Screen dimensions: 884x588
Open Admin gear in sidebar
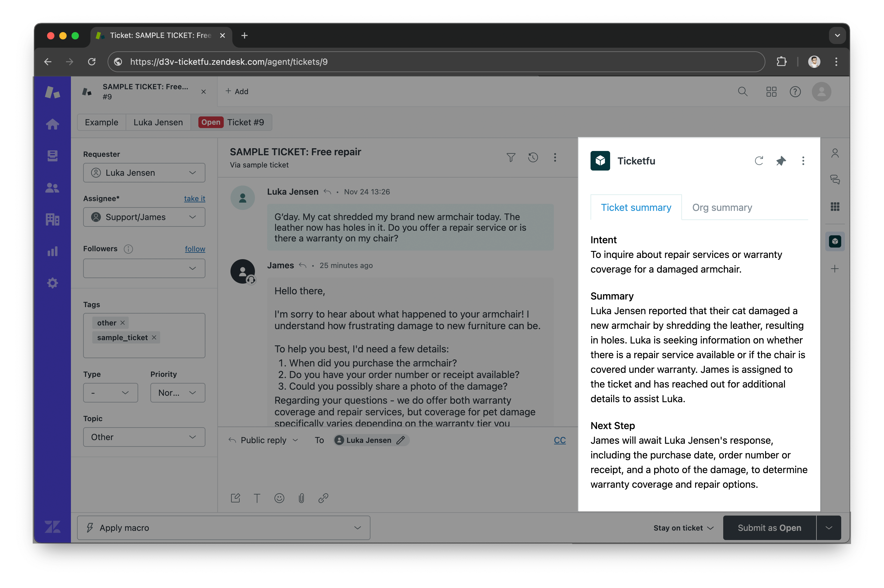click(53, 283)
